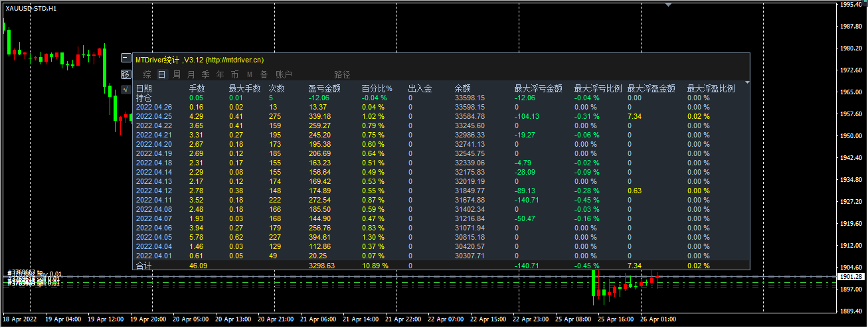Click the XAUUSD-STD,H1 chart title

click(31, 7)
